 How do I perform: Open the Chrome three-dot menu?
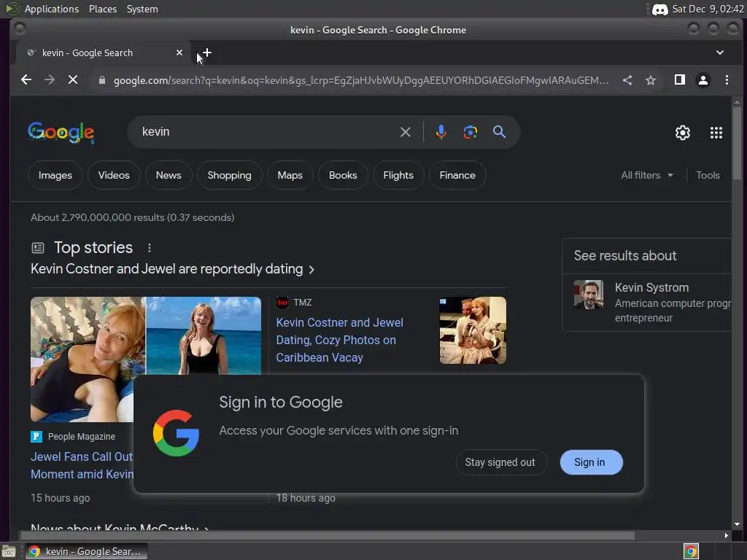tap(727, 80)
